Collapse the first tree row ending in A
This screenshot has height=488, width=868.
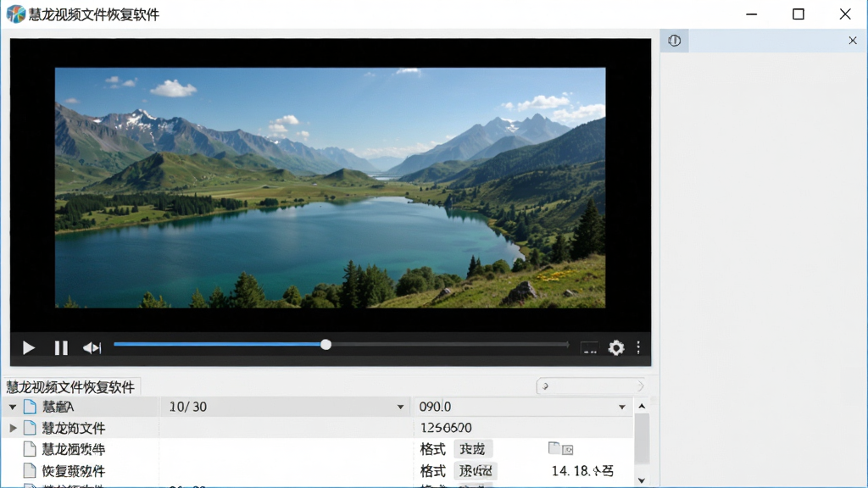pyautogui.click(x=12, y=407)
